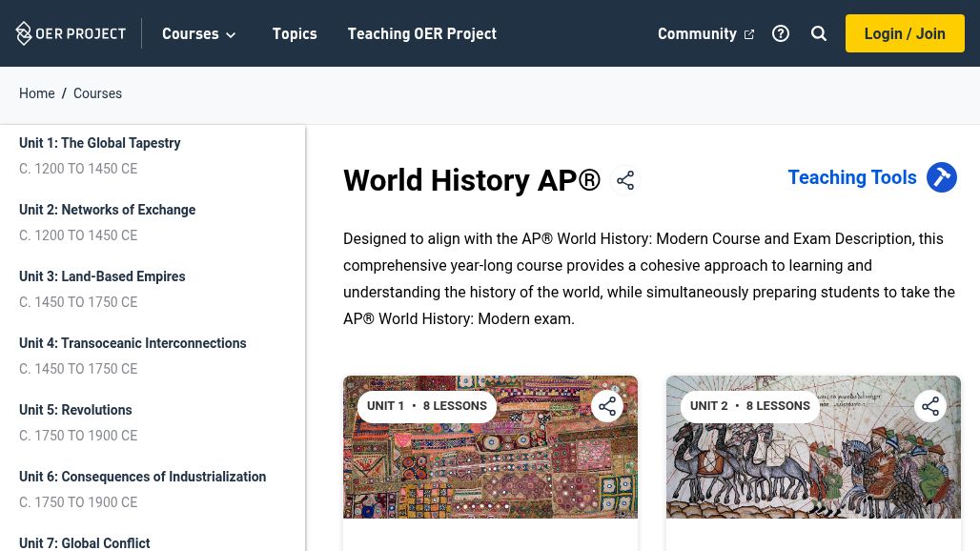The height and width of the screenshot is (551, 980).
Task: Go to Home breadcrumb
Action: pos(37,93)
